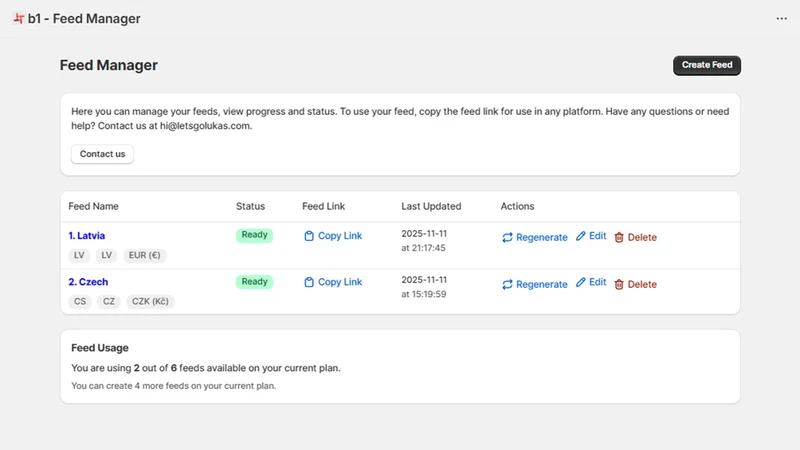Viewport: 800px width, 450px height.
Task: Click the 2025-11-11 at 15:19:59 timestamp
Action: point(424,287)
